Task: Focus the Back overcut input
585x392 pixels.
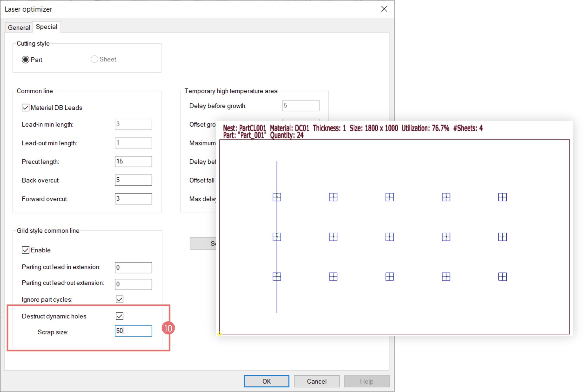Action: coord(133,180)
